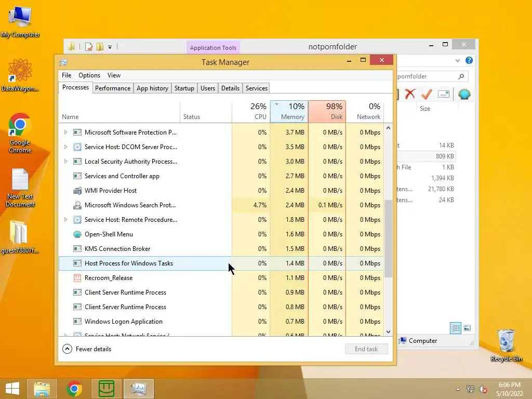This screenshot has height=399, width=532.
Task: Open Customize Quick Access Toolbar dropdown
Action: pos(110,47)
